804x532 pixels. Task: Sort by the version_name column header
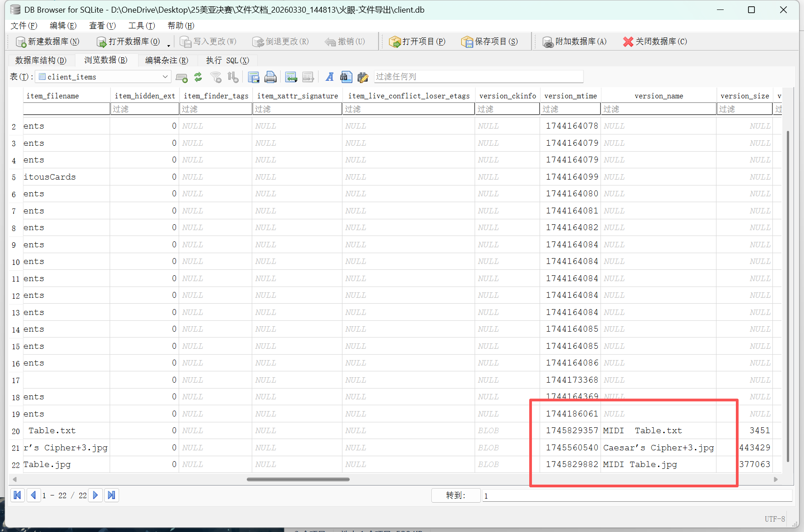pyautogui.click(x=659, y=96)
